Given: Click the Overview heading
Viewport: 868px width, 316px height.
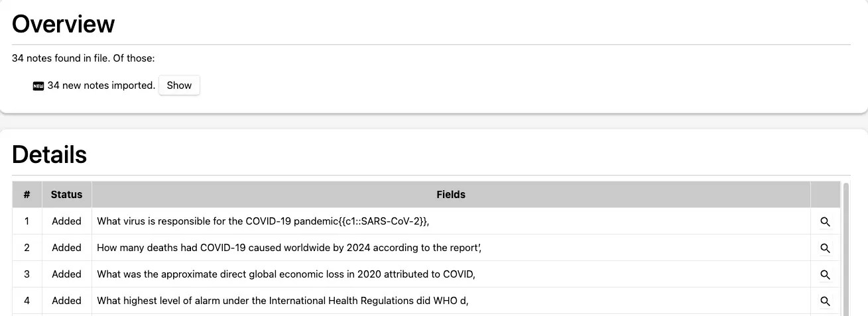Looking at the screenshot, I should [x=64, y=25].
